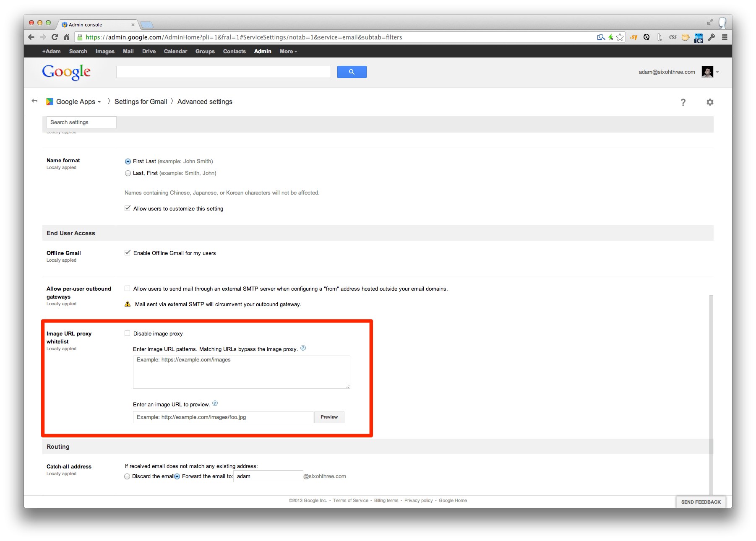Enable the Disable image proxy checkbox

(x=128, y=333)
